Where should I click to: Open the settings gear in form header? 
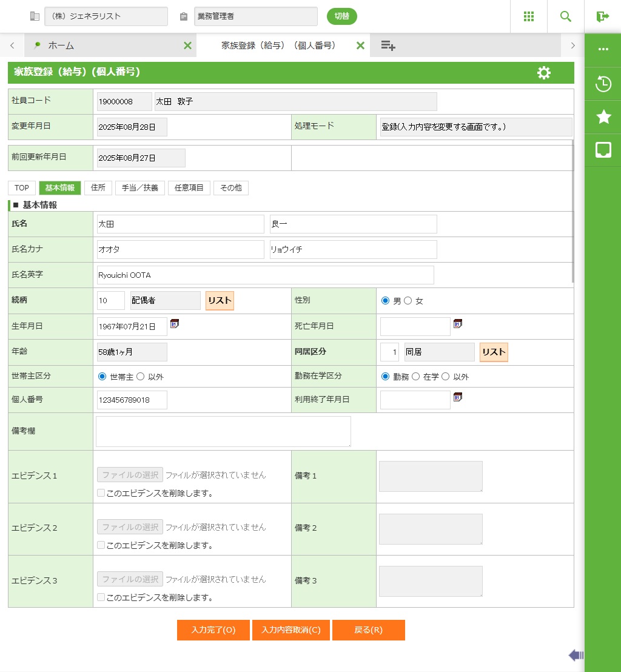(543, 73)
